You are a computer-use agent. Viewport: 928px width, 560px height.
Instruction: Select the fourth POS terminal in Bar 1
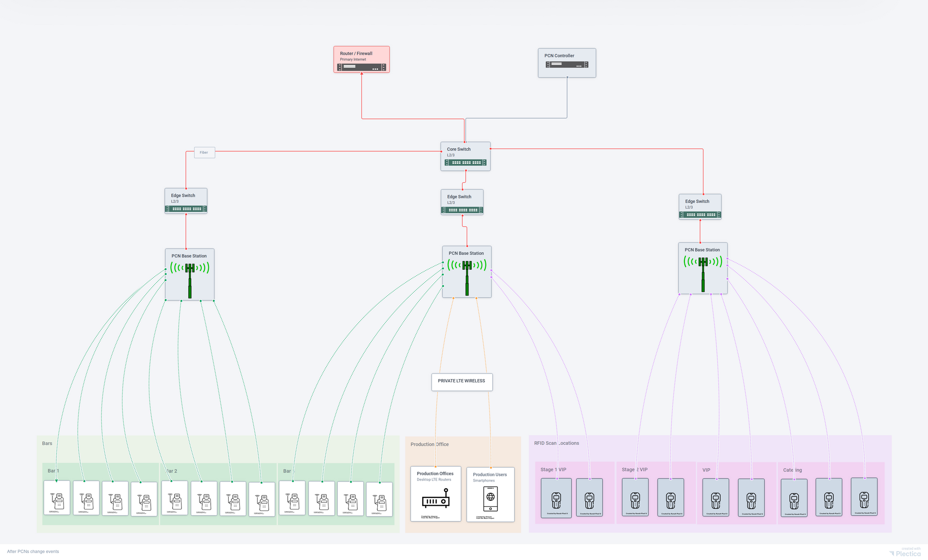[x=144, y=499]
